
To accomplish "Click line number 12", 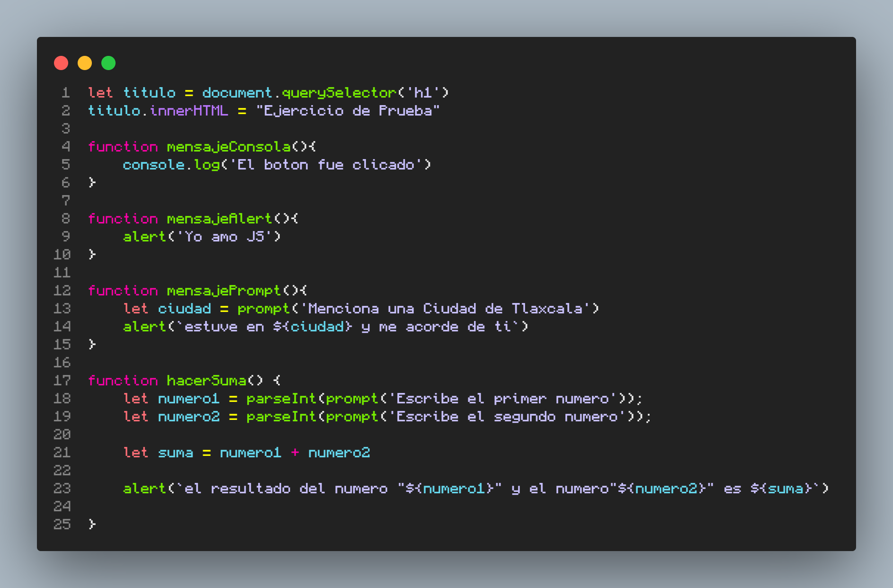I will click(62, 291).
